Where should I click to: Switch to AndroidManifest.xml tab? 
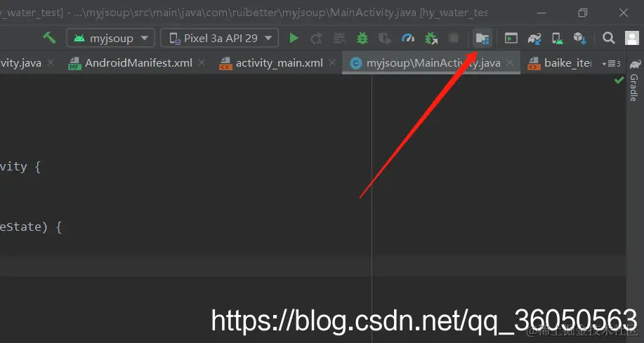pos(138,62)
